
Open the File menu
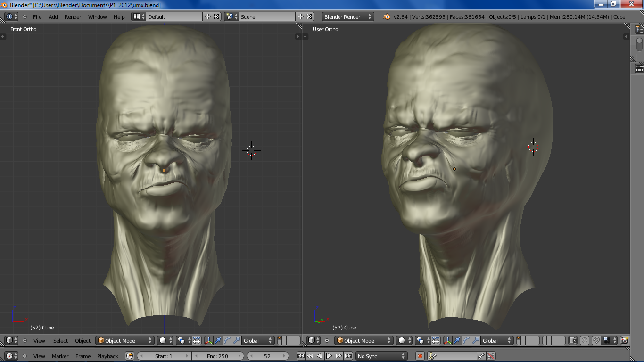pos(37,16)
